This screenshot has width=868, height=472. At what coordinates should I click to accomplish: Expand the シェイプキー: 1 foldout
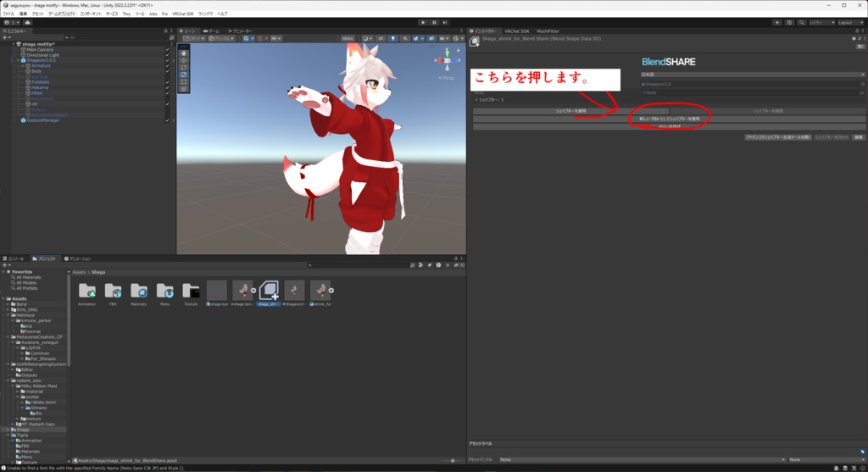click(476, 100)
